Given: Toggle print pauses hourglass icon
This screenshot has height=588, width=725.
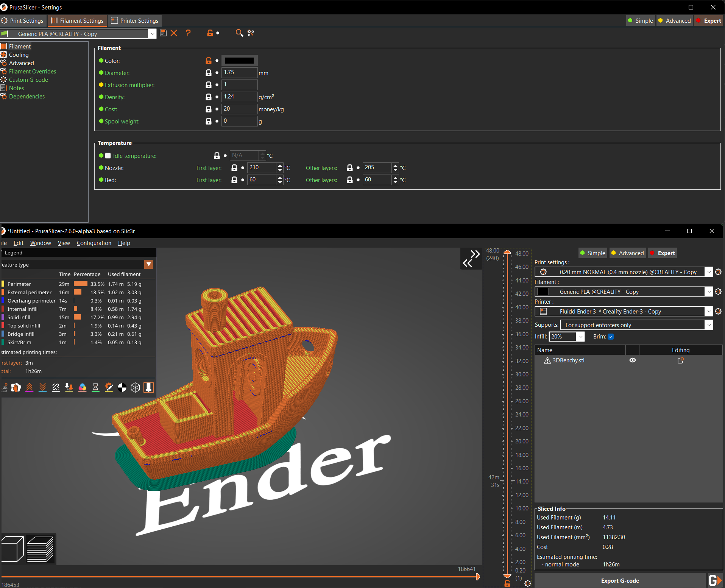Looking at the screenshot, I should [x=95, y=387].
